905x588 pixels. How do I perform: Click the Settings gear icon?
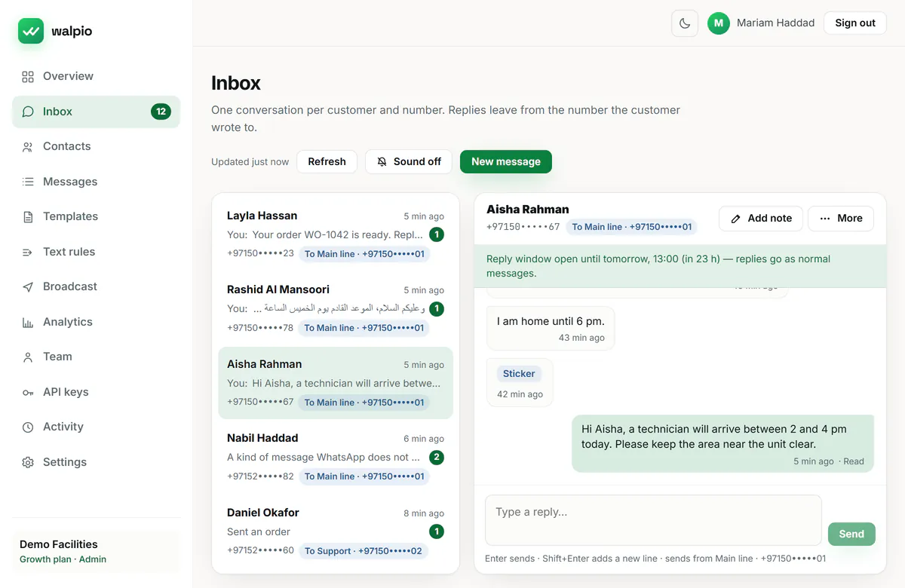coord(28,462)
